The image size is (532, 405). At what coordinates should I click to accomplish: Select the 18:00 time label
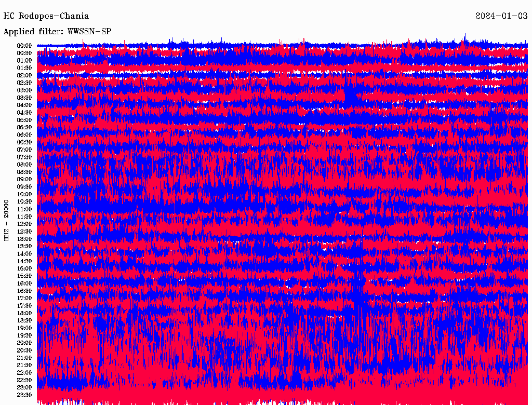tap(24, 314)
